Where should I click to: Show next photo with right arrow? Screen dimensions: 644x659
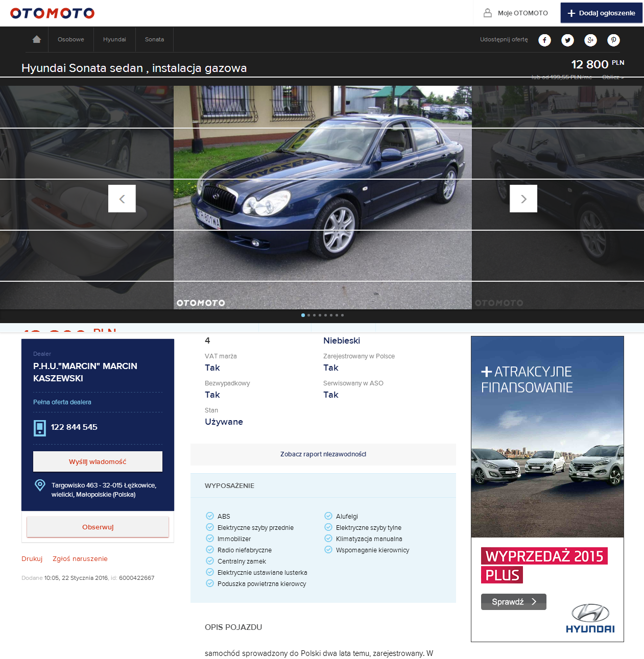(523, 199)
